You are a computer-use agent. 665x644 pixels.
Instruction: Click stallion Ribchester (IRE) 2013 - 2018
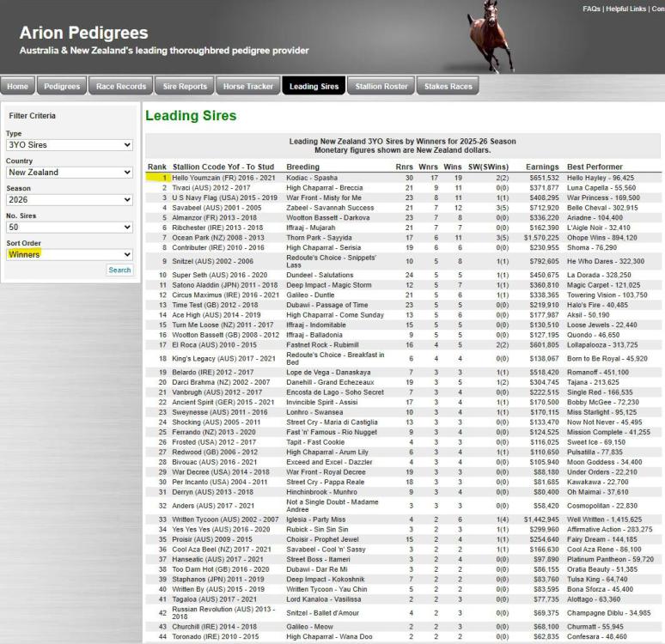tap(217, 228)
